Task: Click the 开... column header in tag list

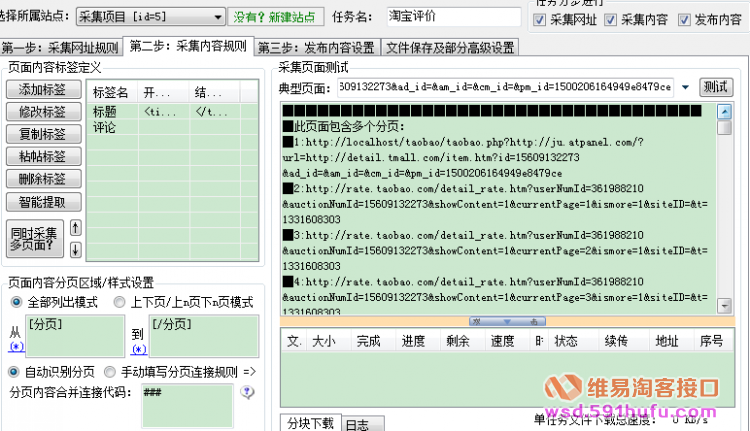Action: point(164,92)
